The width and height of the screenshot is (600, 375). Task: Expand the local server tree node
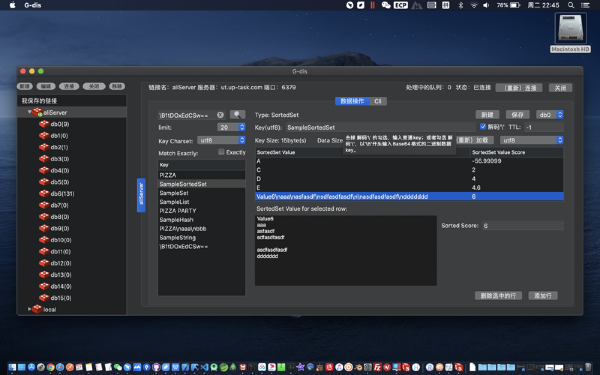click(x=29, y=309)
